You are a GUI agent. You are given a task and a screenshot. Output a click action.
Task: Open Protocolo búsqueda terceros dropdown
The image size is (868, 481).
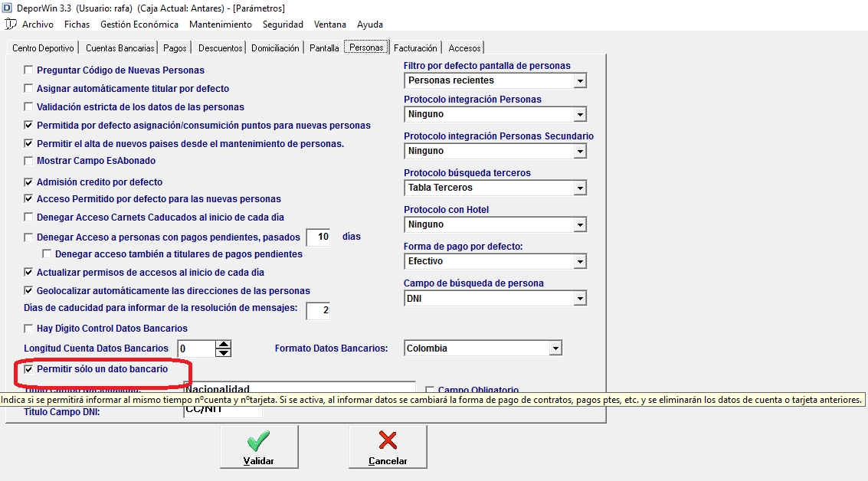[x=580, y=188]
